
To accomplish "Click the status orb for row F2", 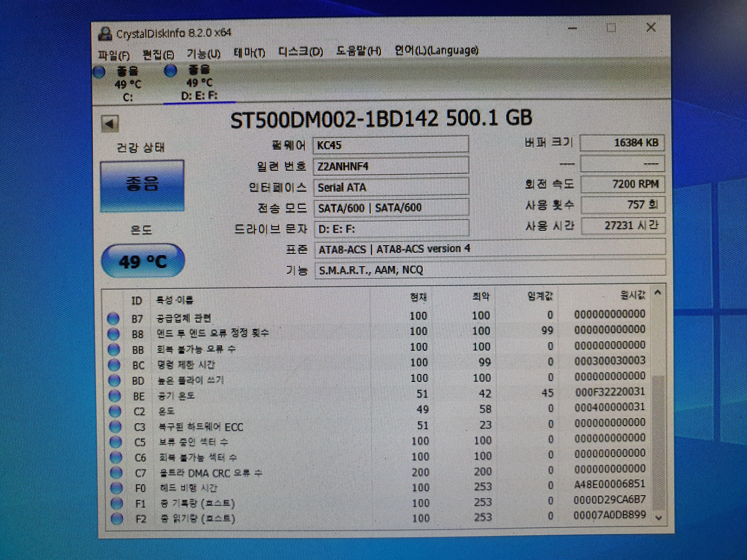I will (x=117, y=519).
